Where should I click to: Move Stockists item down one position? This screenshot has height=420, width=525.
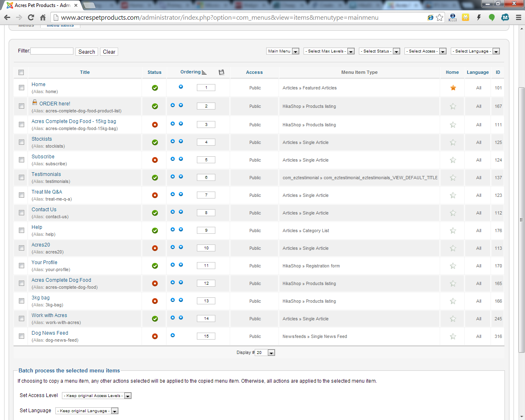pos(181,142)
